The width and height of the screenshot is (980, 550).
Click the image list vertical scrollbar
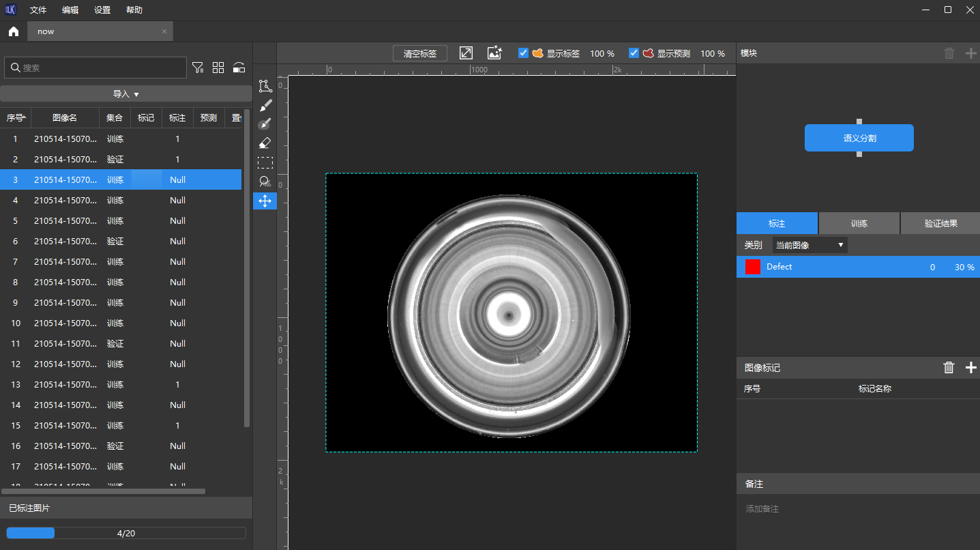click(x=248, y=267)
